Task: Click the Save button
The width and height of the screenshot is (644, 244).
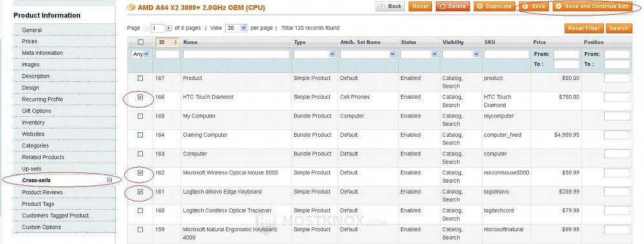Action: click(x=533, y=6)
